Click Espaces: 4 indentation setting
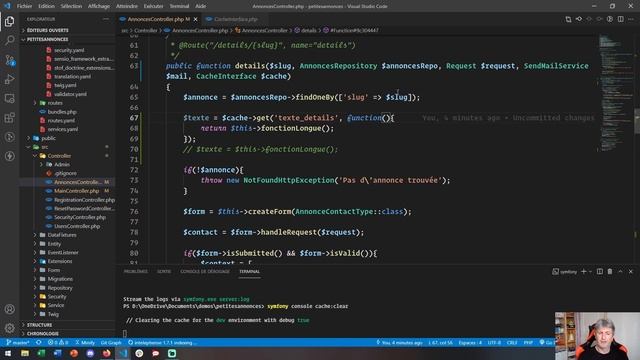This screenshot has height=360, width=640. point(470,342)
